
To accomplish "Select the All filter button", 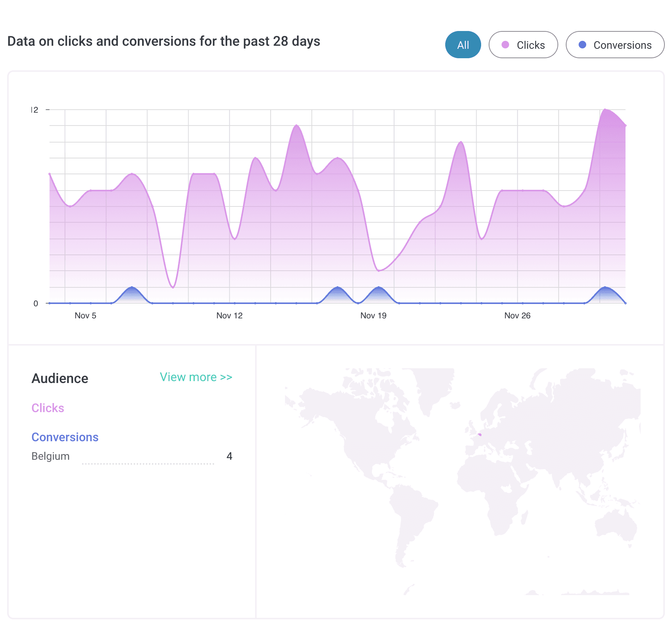I will point(463,45).
